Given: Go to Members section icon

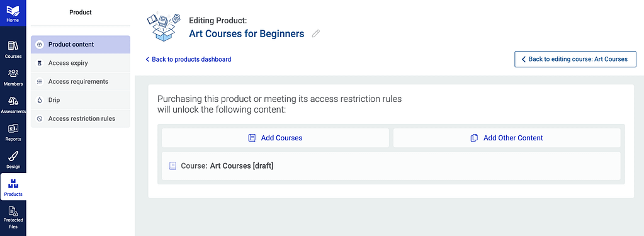Looking at the screenshot, I should [x=13, y=74].
